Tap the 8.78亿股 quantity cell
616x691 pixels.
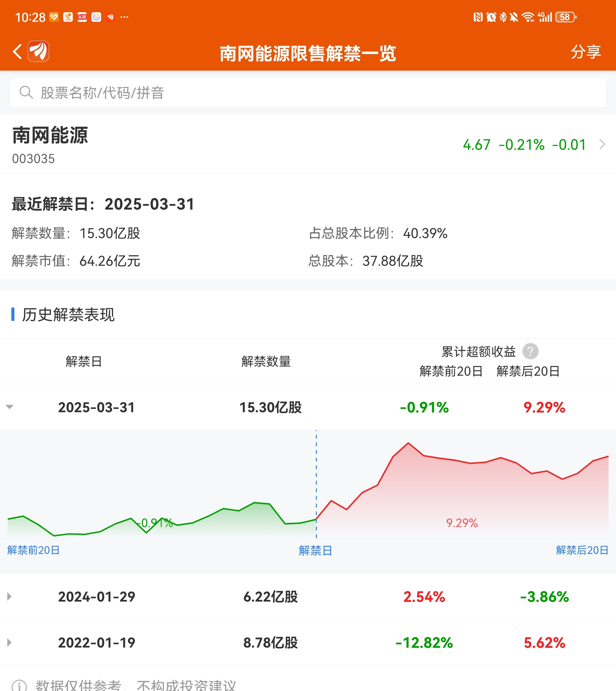point(270,643)
